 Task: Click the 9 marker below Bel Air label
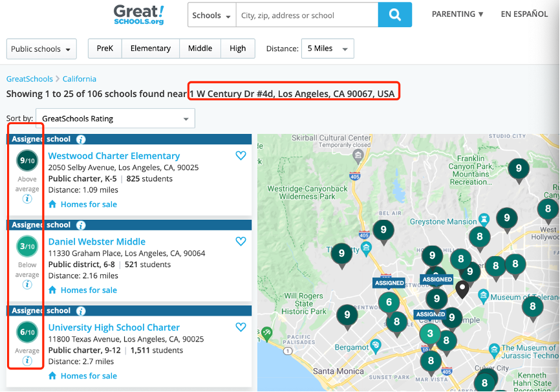point(383,231)
